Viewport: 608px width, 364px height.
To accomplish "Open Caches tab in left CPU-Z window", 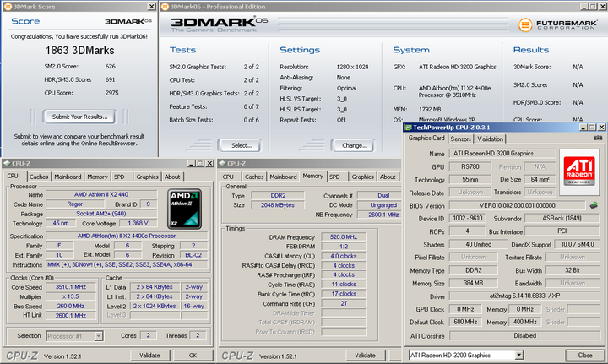I will click(x=39, y=177).
